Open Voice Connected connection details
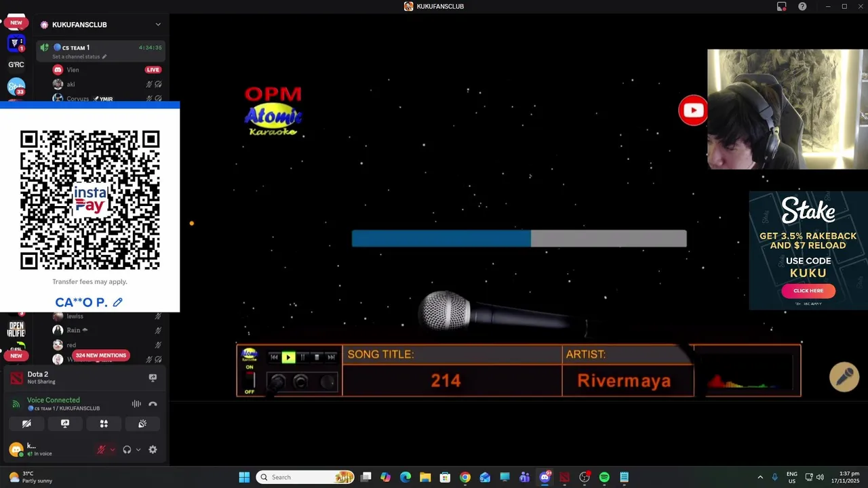The height and width of the screenshot is (488, 868). [54, 400]
